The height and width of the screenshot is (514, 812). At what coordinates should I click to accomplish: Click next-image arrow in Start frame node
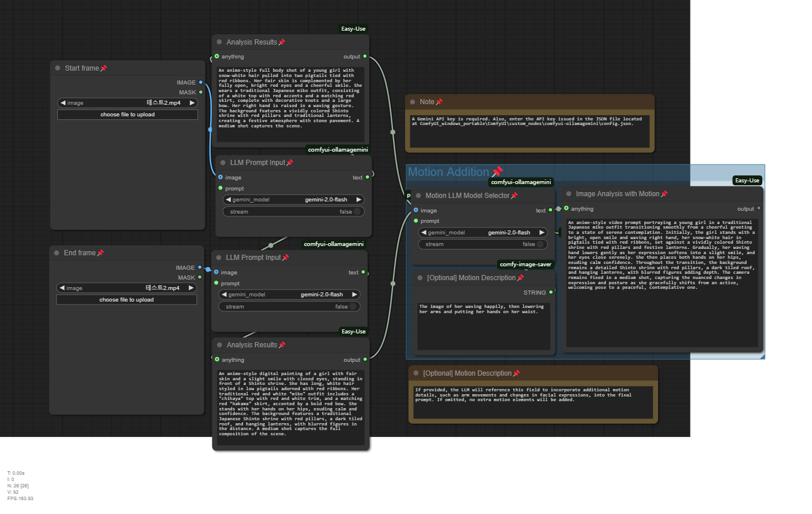pyautogui.click(x=192, y=103)
